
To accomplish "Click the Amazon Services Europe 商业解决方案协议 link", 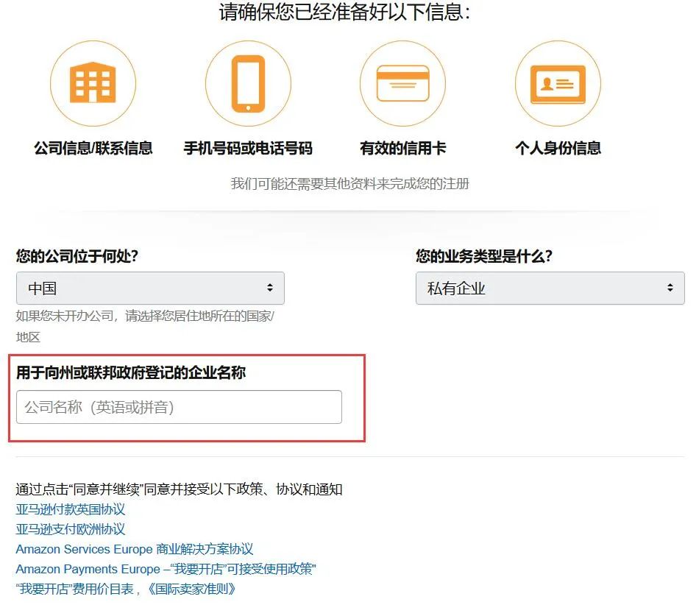I will coord(135,548).
